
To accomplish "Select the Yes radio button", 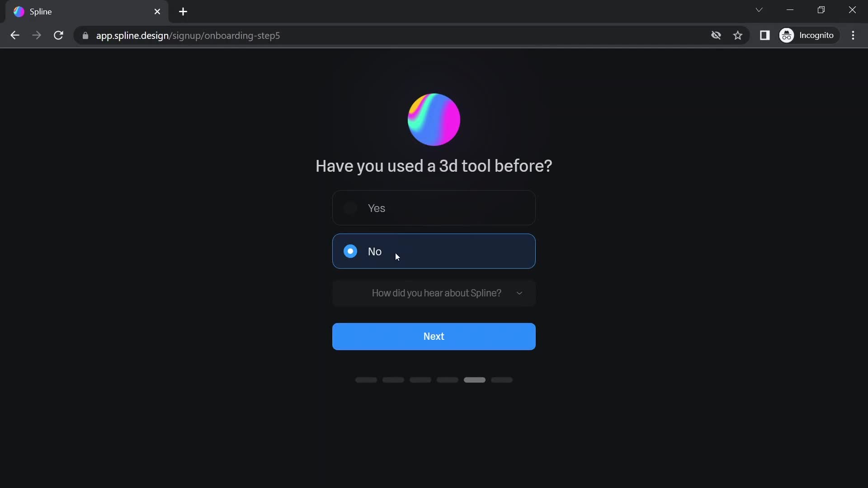I will pyautogui.click(x=350, y=208).
